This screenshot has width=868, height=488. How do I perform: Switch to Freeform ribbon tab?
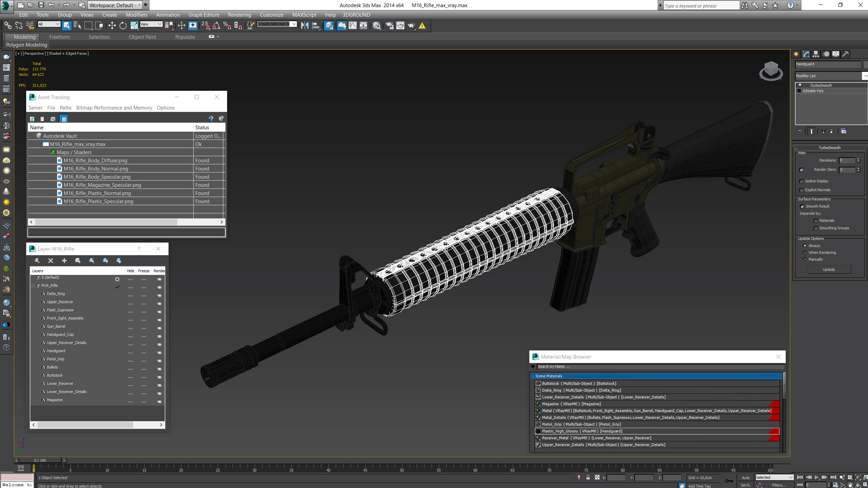pyautogui.click(x=59, y=37)
